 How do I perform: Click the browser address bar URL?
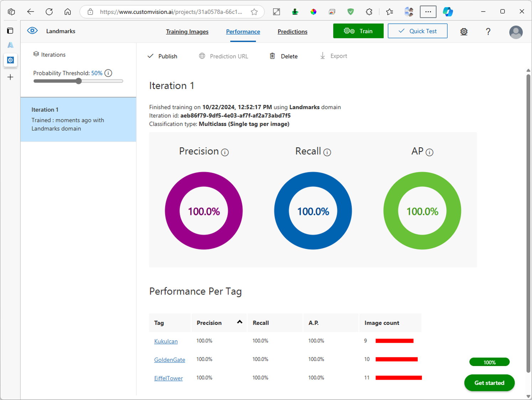click(171, 12)
